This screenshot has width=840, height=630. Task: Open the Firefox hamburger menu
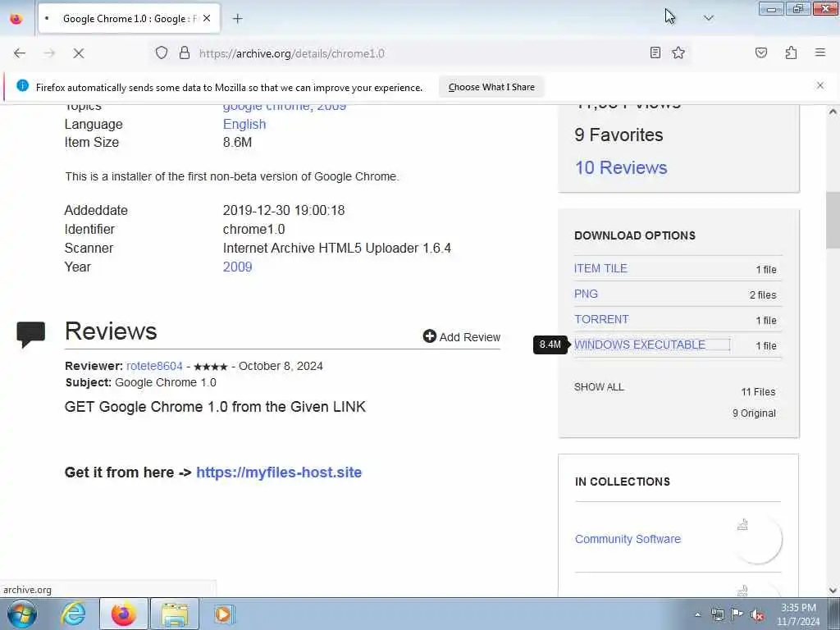point(820,52)
